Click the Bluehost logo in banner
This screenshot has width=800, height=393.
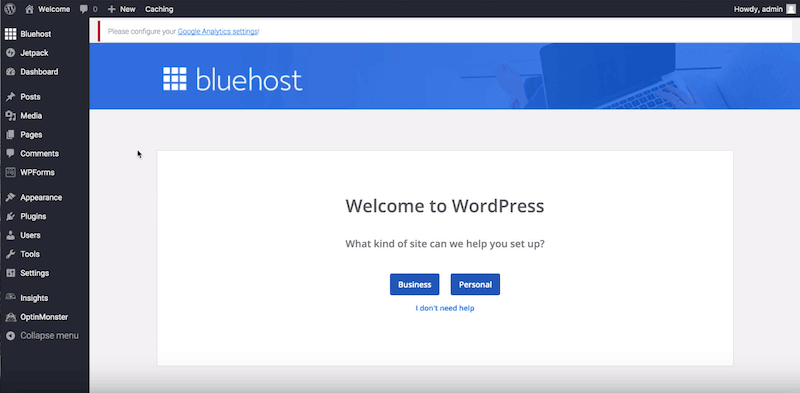coord(233,79)
